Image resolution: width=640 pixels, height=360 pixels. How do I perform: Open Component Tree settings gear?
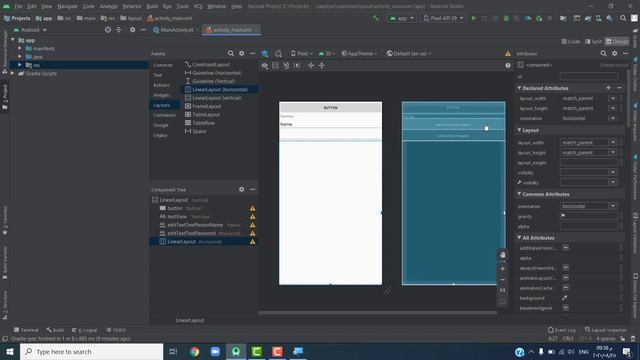coord(242,189)
